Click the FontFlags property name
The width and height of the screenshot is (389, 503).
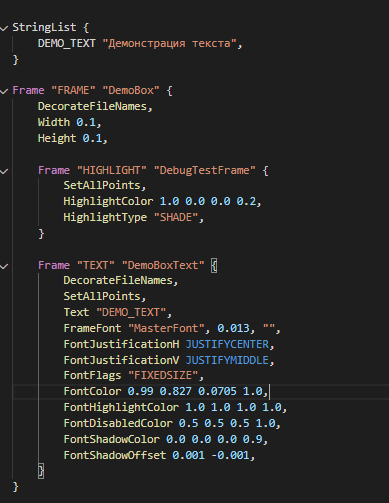pyautogui.click(x=92, y=375)
